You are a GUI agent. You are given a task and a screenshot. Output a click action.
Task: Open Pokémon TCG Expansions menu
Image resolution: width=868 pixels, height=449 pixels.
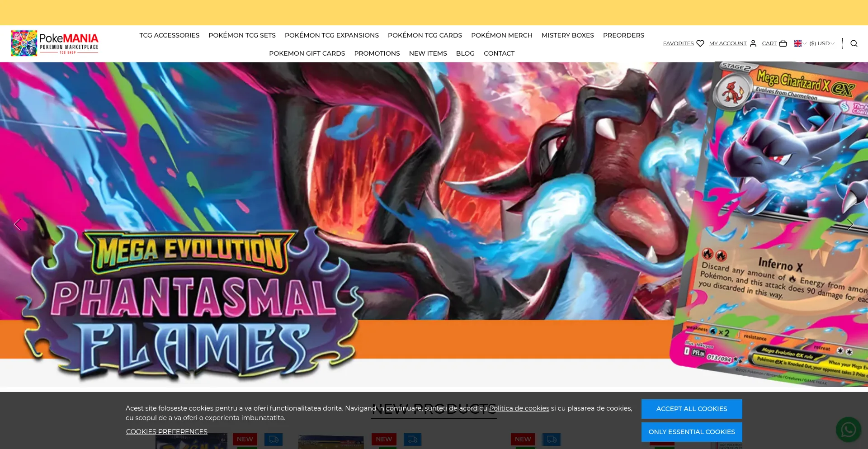(x=332, y=35)
